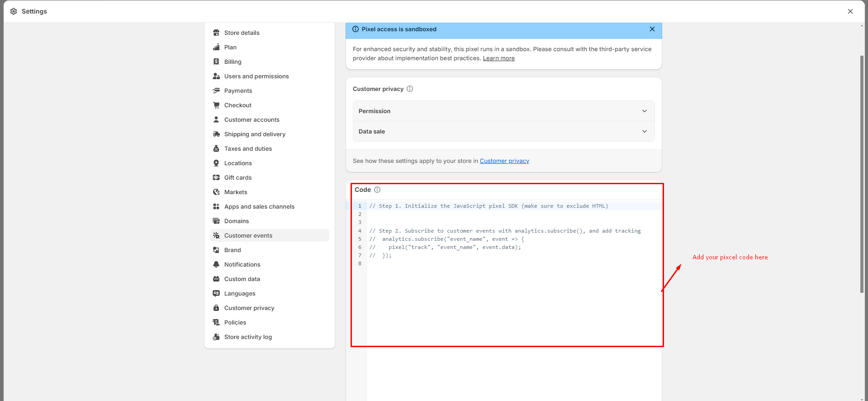Open Apps and sales channels settings
The height and width of the screenshot is (401, 868).
270,206
